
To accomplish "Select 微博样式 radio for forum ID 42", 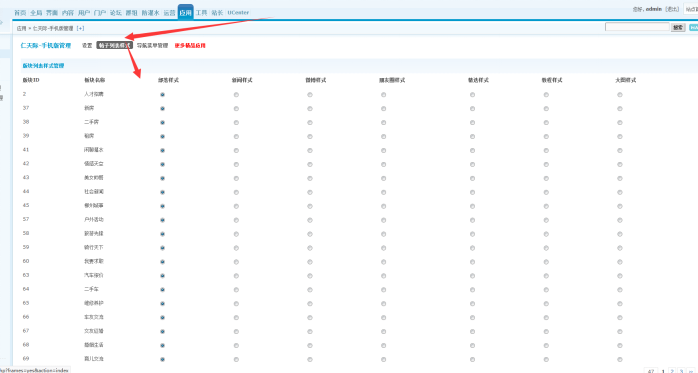I will [310, 164].
